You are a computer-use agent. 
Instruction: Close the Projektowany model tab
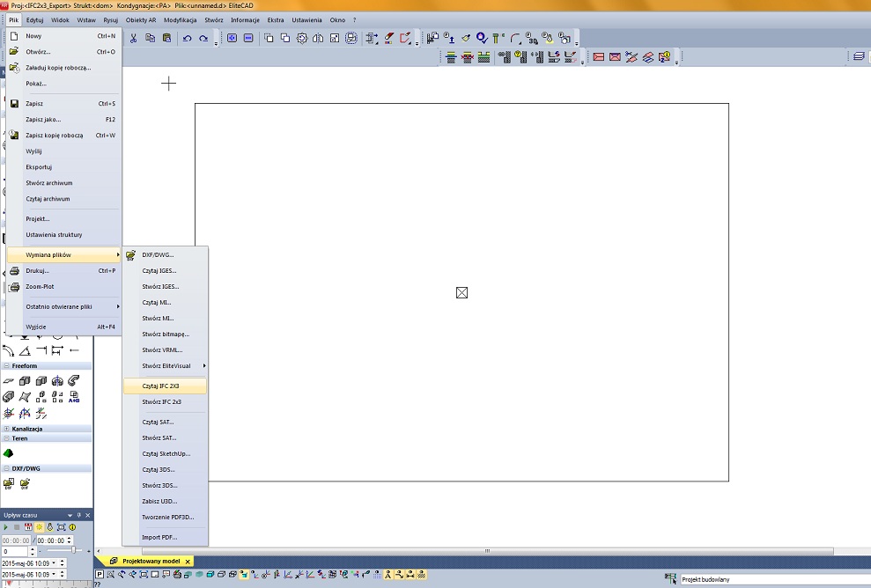coord(188,562)
